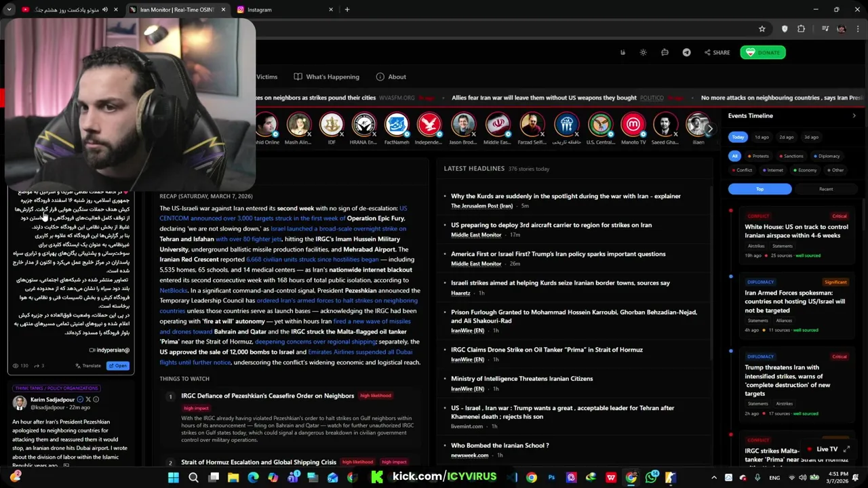Viewport: 868px width, 488px height.
Task: Select the Jason Brodsky source avatar
Action: click(x=463, y=125)
